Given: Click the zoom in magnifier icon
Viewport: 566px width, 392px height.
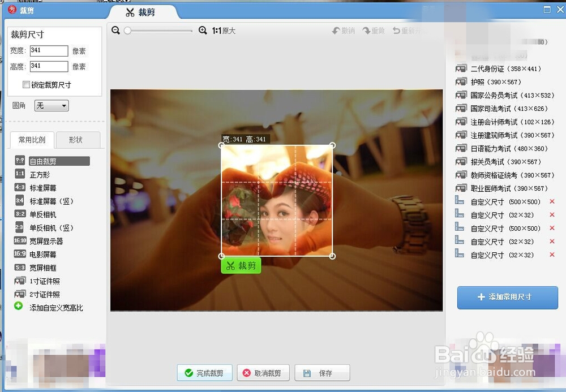Looking at the screenshot, I should pos(203,31).
